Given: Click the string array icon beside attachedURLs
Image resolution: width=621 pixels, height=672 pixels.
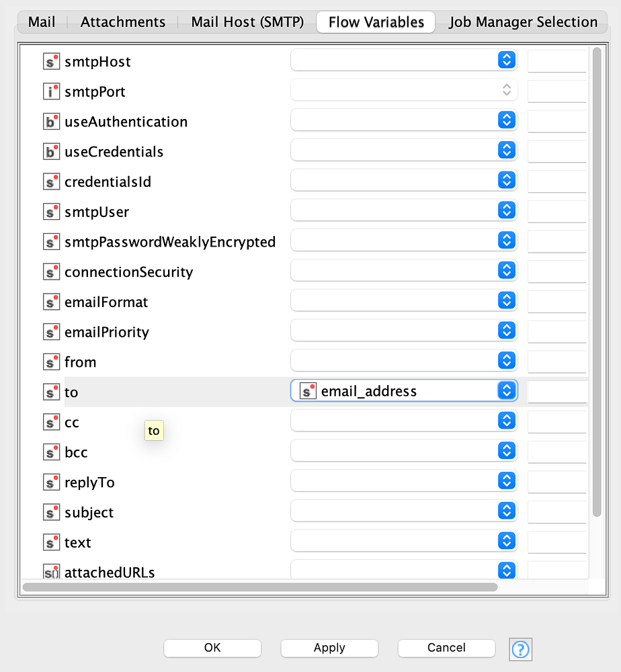Looking at the screenshot, I should click(52, 573).
